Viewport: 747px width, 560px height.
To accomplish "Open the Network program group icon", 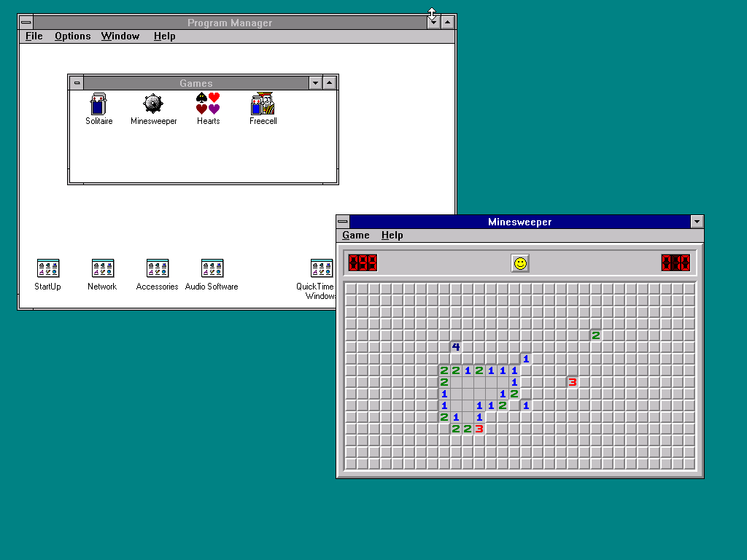I will [102, 269].
